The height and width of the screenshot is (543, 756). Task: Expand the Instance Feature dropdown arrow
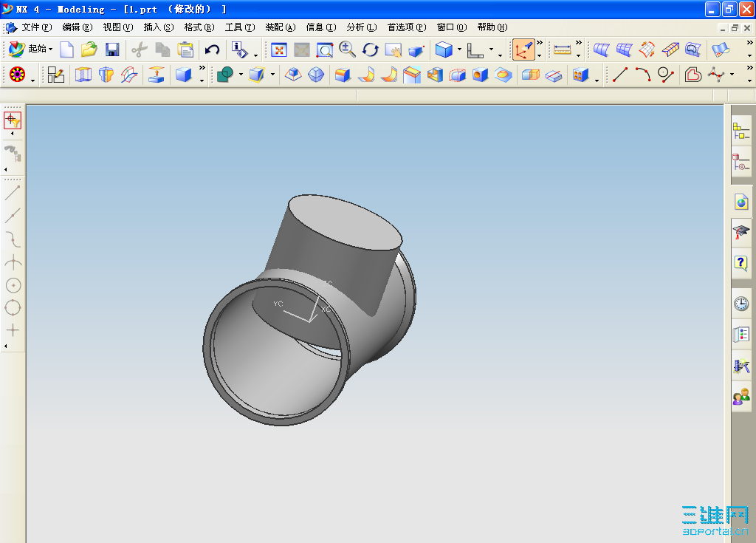click(597, 80)
